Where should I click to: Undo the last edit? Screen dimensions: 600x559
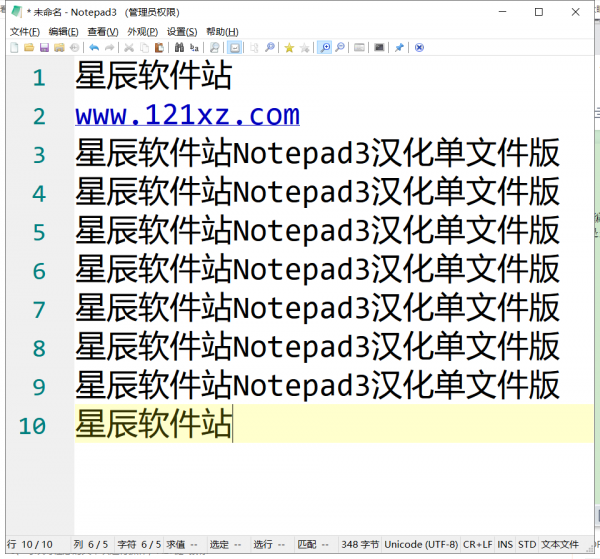pyautogui.click(x=94, y=47)
